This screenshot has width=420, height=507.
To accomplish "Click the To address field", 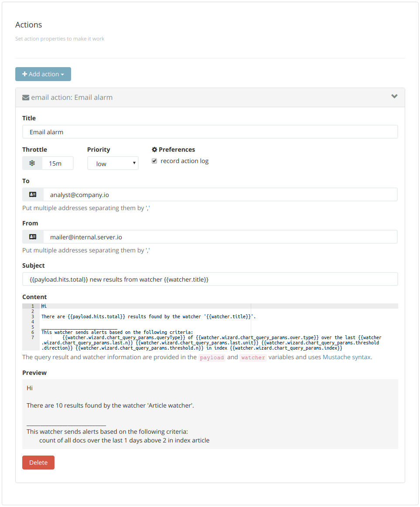I will (x=220, y=195).
